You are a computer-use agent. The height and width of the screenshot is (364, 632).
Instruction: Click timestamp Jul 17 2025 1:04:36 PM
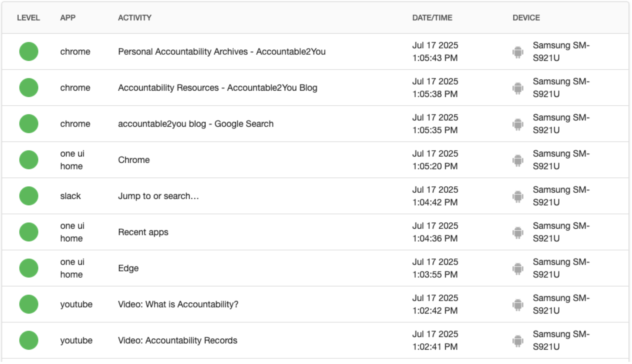[x=435, y=232]
